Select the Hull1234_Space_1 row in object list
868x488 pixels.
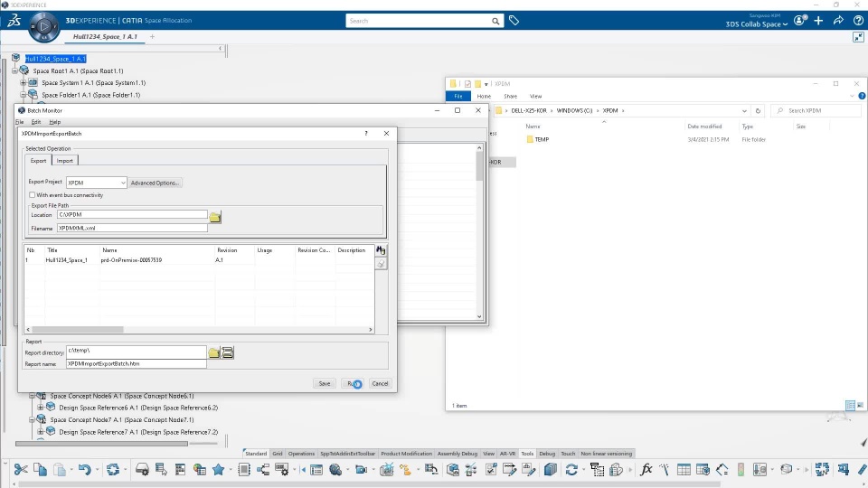pyautogui.click(x=199, y=260)
